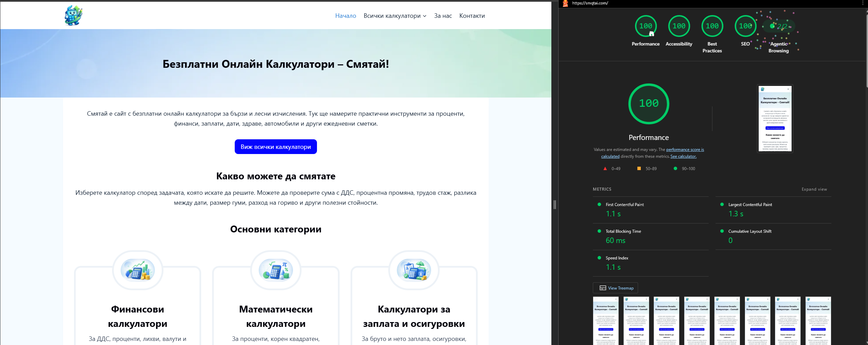Open the last filmstrip frame thumbnail
Image resolution: width=868 pixels, height=345 pixels.
[x=818, y=321]
